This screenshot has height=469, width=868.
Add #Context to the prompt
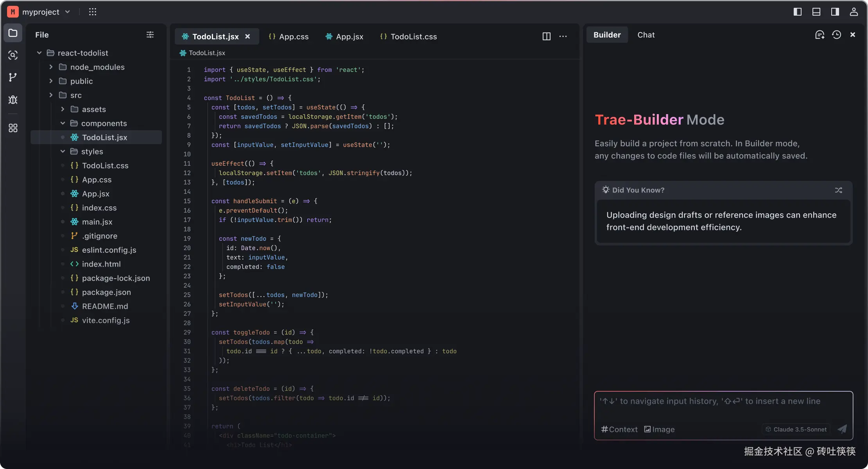coord(619,429)
